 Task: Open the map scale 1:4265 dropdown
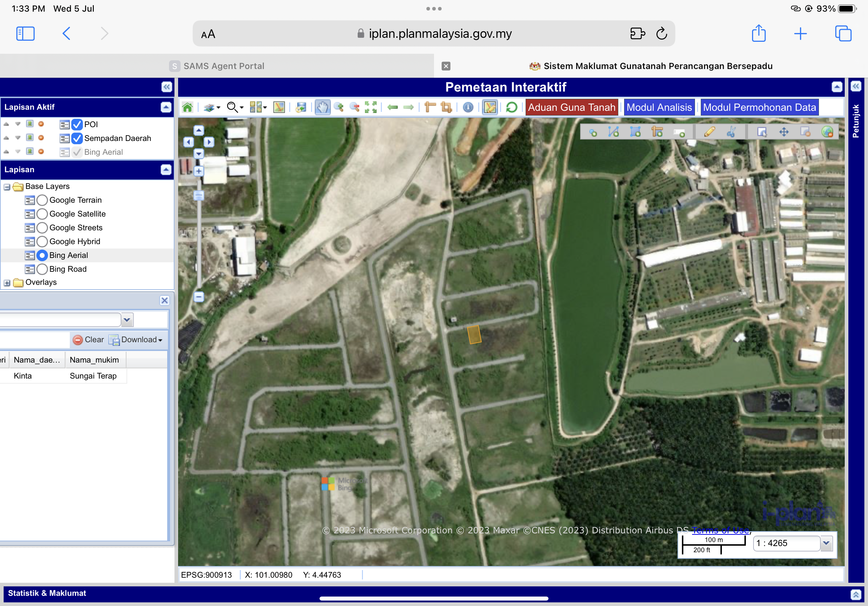[x=826, y=543]
